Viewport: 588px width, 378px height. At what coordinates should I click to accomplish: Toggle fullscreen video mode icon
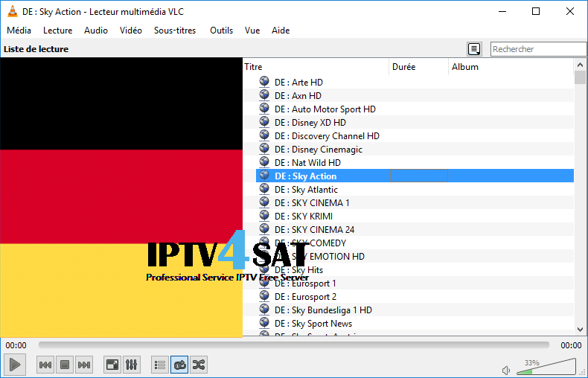(x=112, y=365)
